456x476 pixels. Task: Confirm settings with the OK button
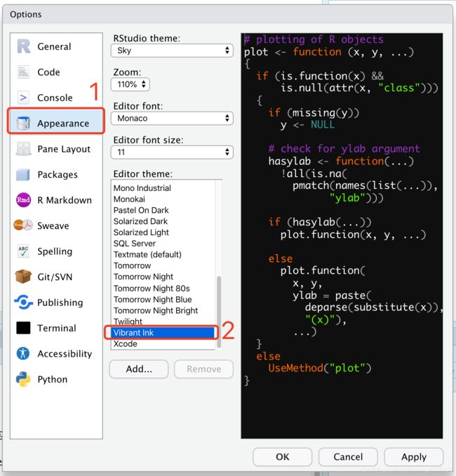(x=283, y=456)
